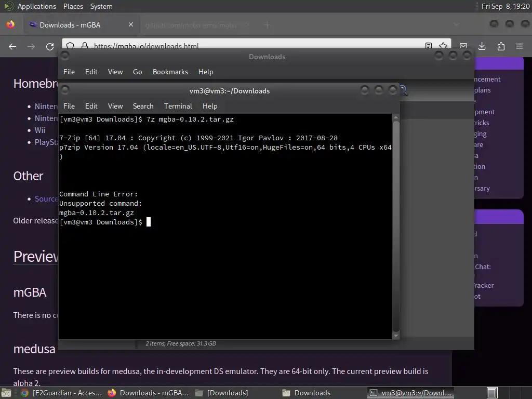Click the Firefox forward arrow
The width and height of the screenshot is (532, 399).
point(31,46)
